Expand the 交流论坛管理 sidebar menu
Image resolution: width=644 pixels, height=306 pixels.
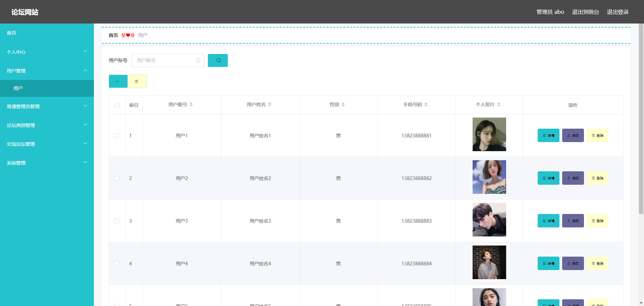point(47,144)
